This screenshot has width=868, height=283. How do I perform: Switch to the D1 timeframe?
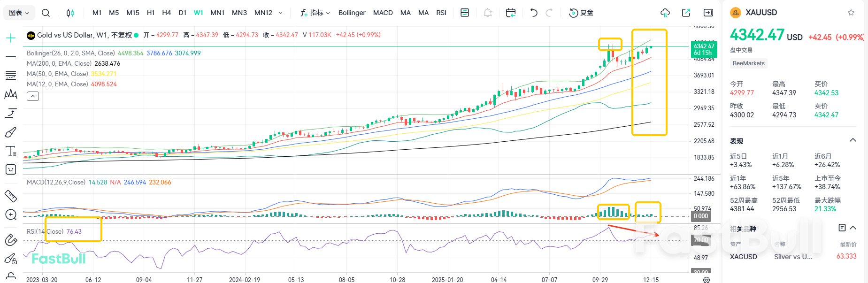click(x=183, y=13)
